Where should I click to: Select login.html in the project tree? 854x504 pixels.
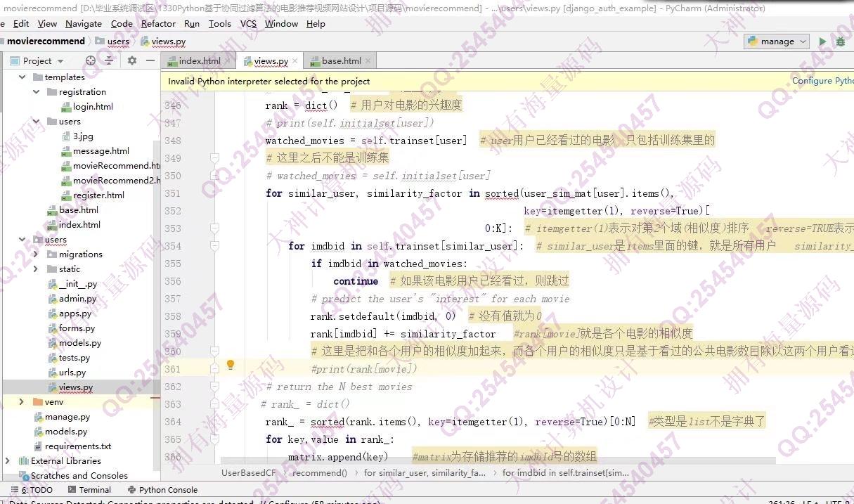click(93, 107)
